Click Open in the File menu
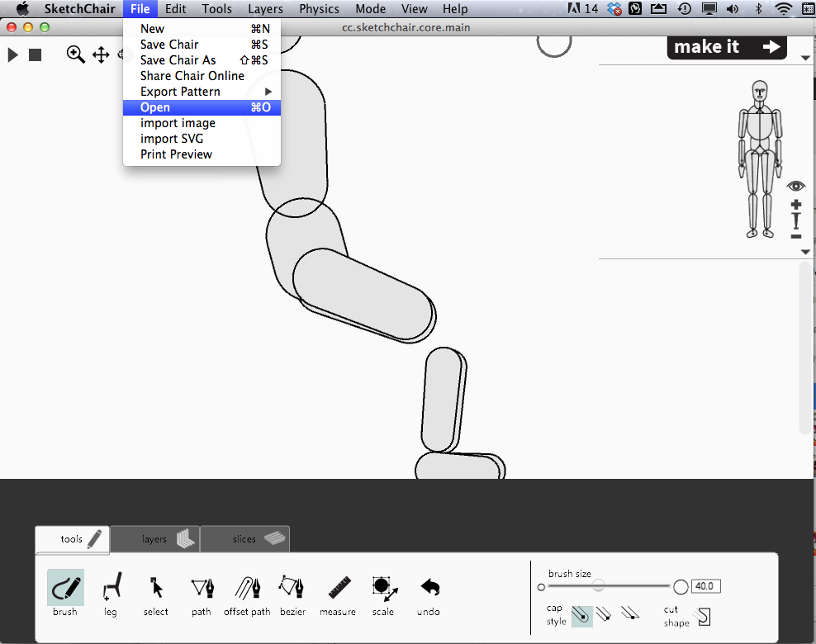This screenshot has height=644, width=816. [x=202, y=107]
